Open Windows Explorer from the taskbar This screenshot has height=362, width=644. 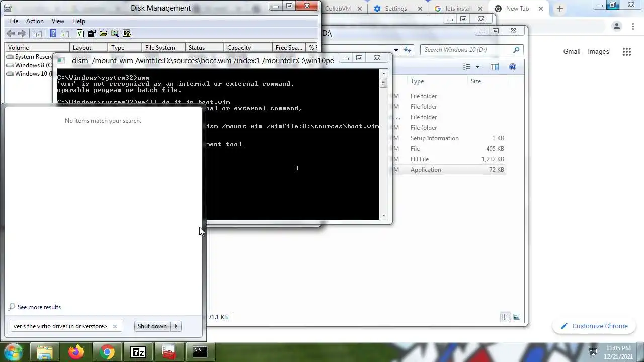[45, 352]
